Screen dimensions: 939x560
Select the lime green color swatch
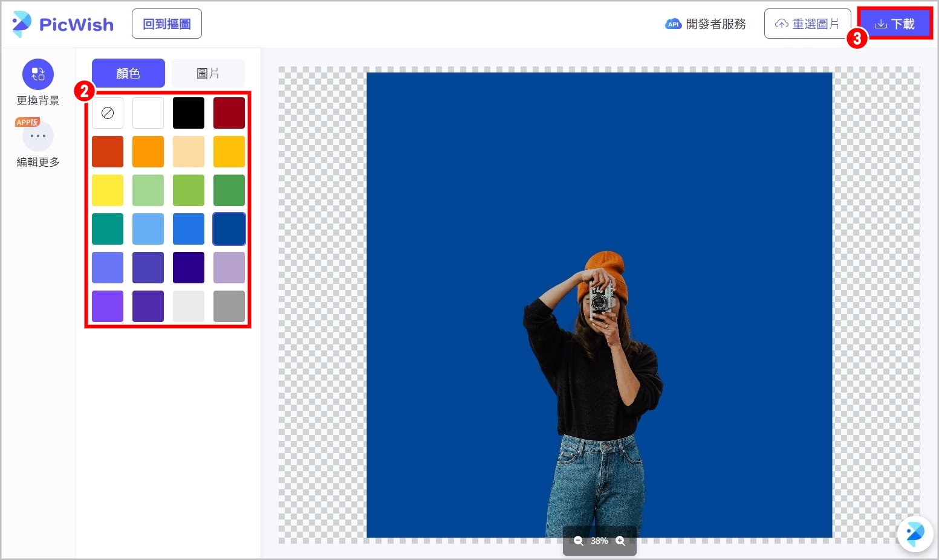(x=189, y=190)
